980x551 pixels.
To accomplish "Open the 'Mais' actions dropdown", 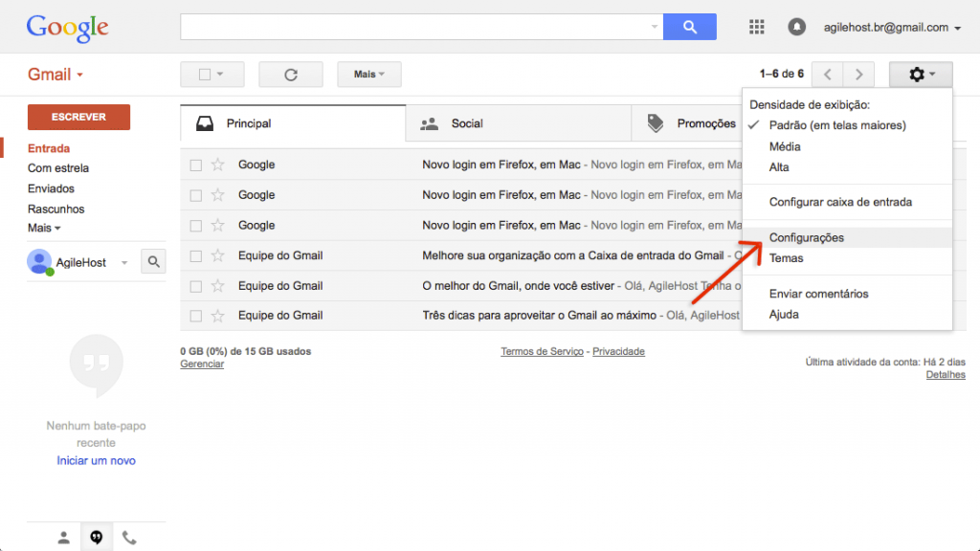I will click(369, 75).
